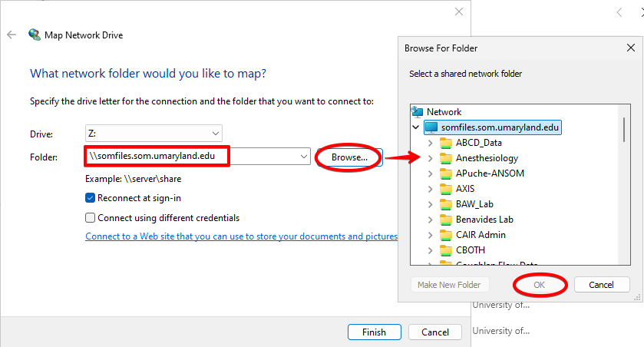Open the Folder path dropdown arrow
The image size is (644, 347).
tap(305, 157)
